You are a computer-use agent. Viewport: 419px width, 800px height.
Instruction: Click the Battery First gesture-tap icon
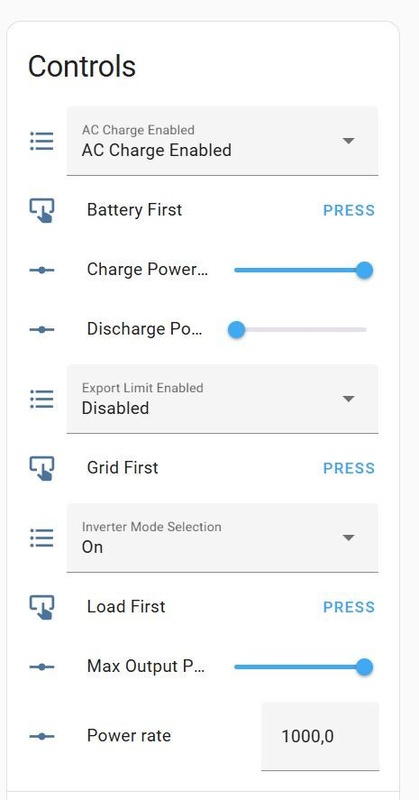[42, 210]
